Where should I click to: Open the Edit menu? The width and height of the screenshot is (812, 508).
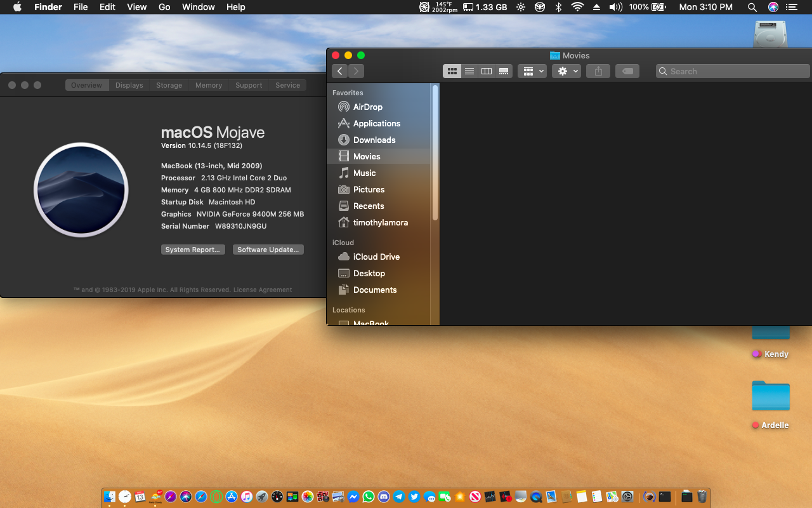coord(107,7)
